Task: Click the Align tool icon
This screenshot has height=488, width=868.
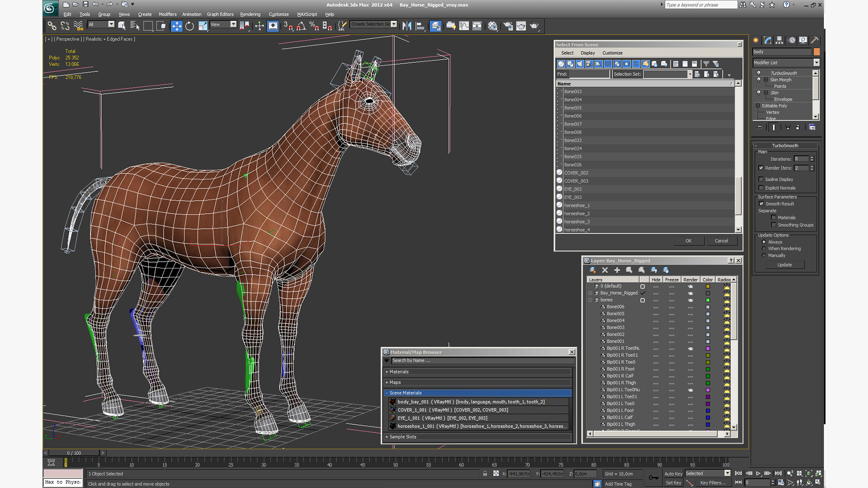Action: pyautogui.click(x=420, y=26)
